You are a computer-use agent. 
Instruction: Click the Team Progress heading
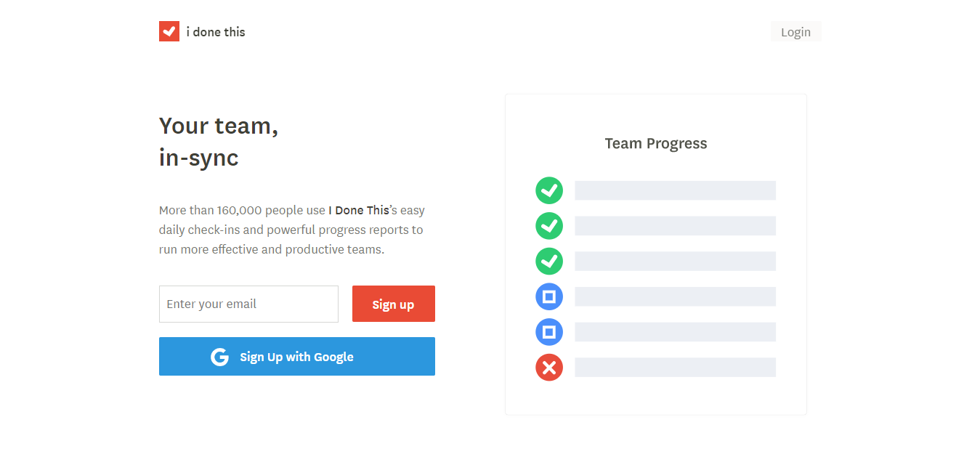coord(655,143)
